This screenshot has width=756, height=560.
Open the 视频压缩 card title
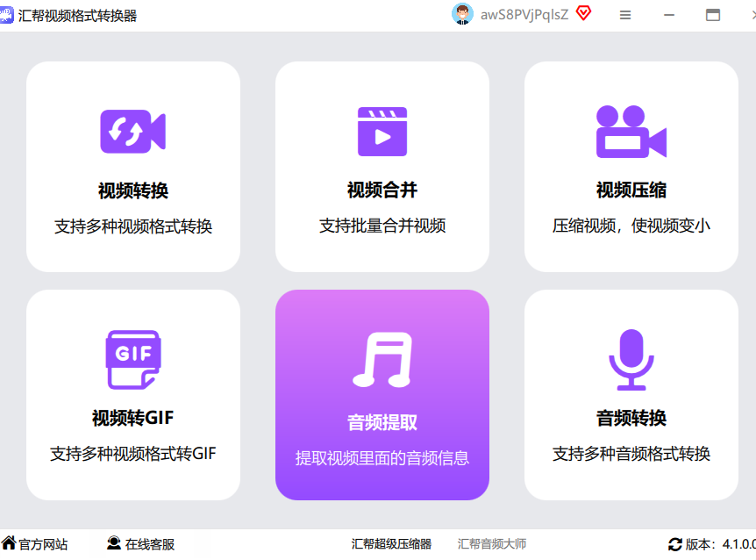[x=631, y=190]
